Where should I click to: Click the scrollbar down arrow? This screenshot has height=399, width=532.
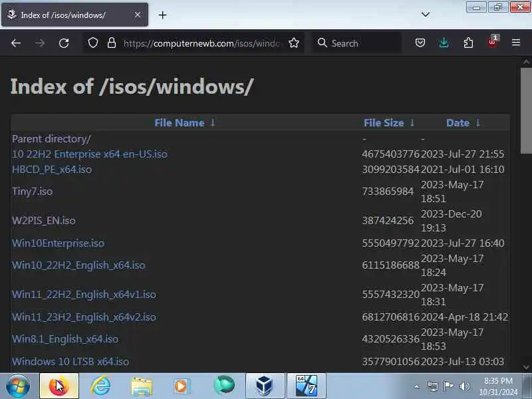pos(526,367)
